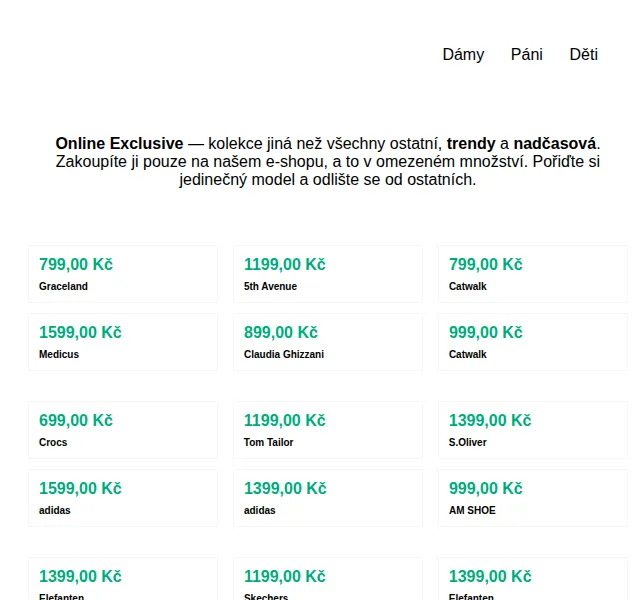Select the AM SHOE product card
Screen dimensions: 640x600
coord(533,498)
